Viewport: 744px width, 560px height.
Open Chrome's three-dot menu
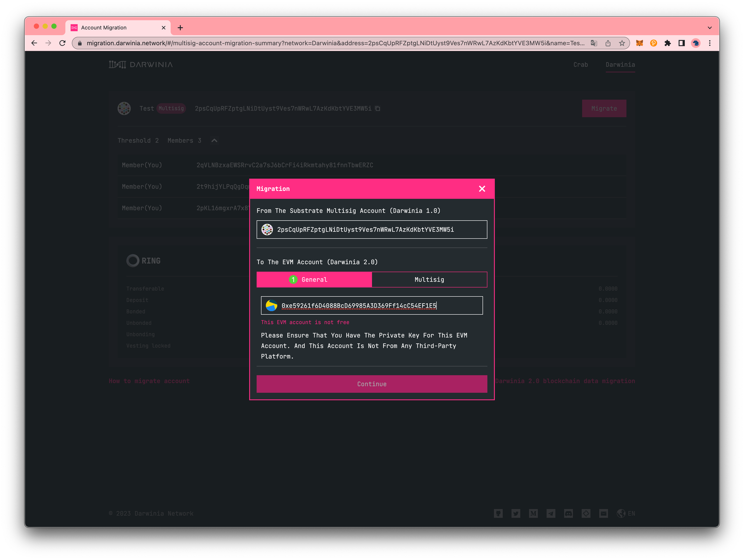point(710,43)
